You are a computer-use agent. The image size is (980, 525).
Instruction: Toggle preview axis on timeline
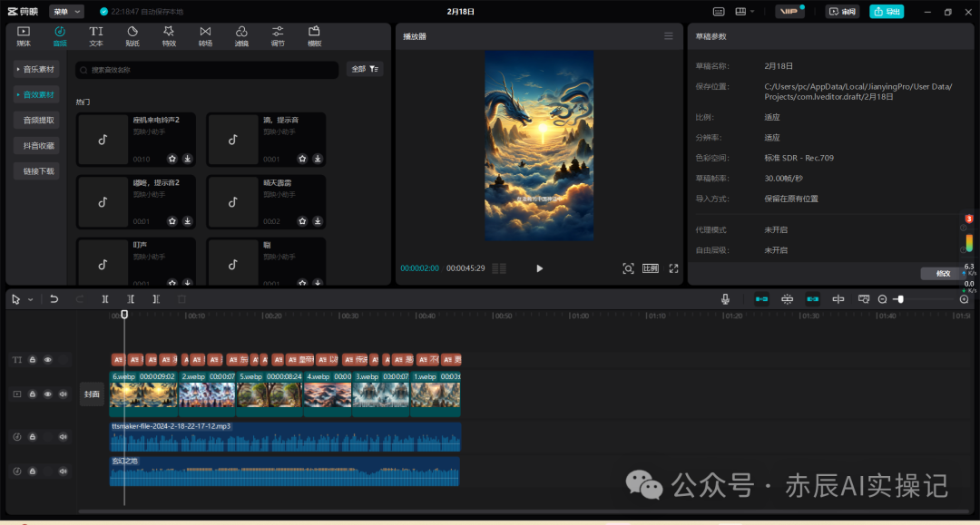[838, 299]
